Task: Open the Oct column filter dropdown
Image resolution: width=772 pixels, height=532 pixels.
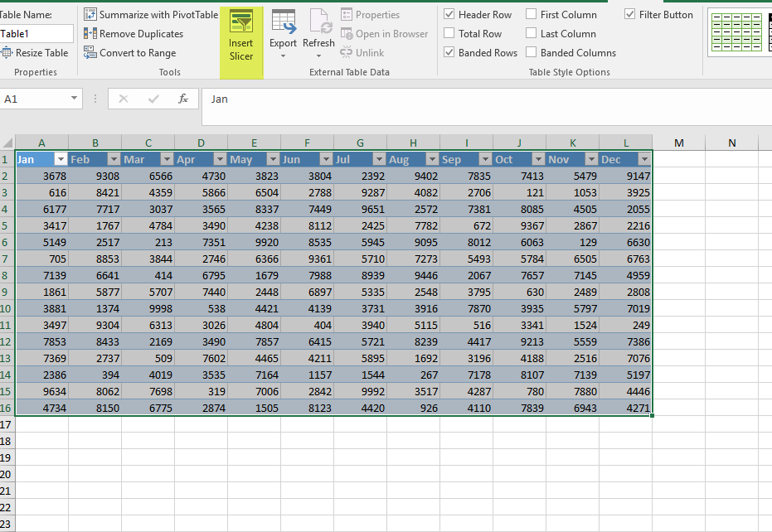Action: coord(538,159)
